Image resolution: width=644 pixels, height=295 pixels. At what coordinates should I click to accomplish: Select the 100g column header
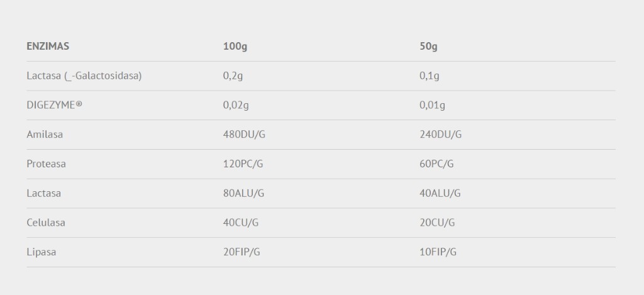(235, 47)
